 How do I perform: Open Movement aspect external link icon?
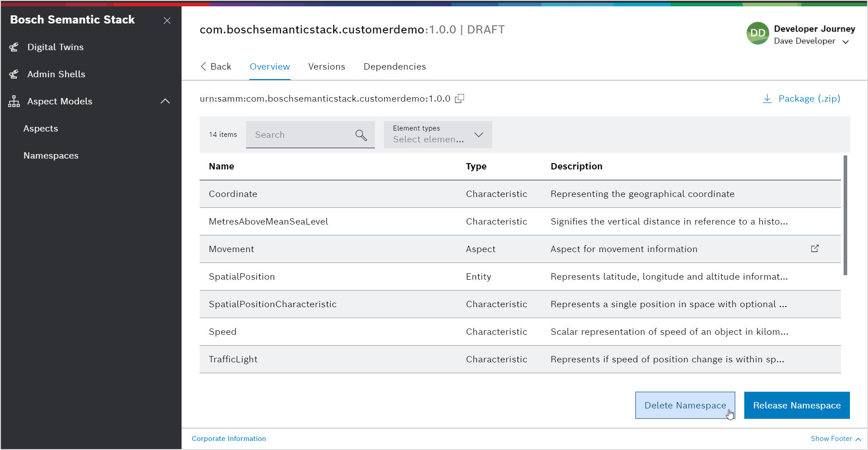815,248
